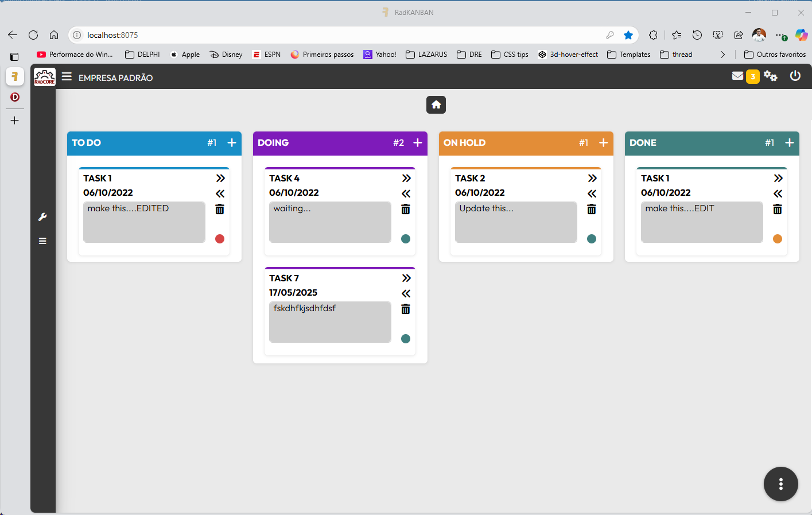Click the wrench icon in left sidebar
Viewport: 812px width, 515px height.
coord(42,217)
